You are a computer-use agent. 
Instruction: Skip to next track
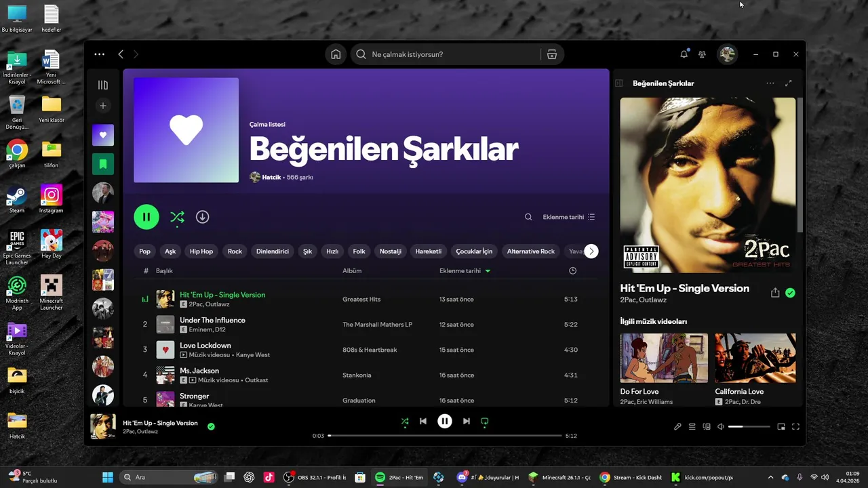(x=466, y=421)
